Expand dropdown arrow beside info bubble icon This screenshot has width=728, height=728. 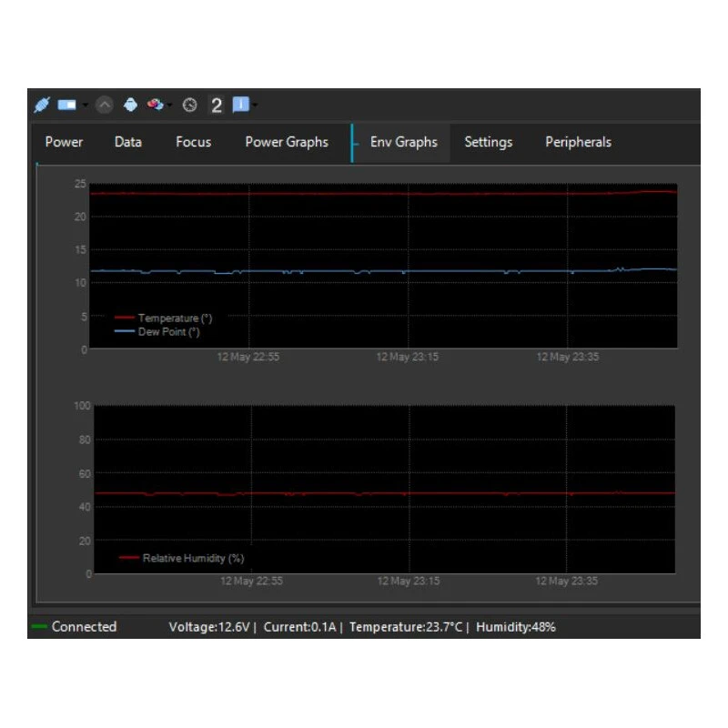[256, 105]
